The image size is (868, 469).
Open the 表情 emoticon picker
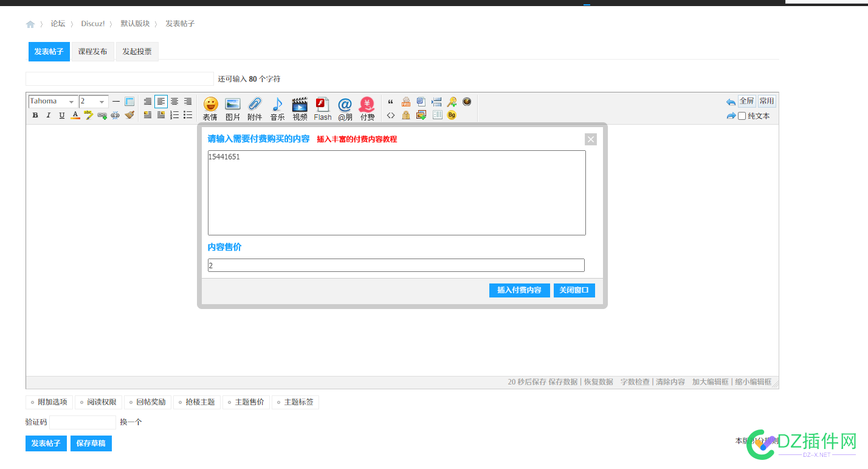tap(210, 108)
